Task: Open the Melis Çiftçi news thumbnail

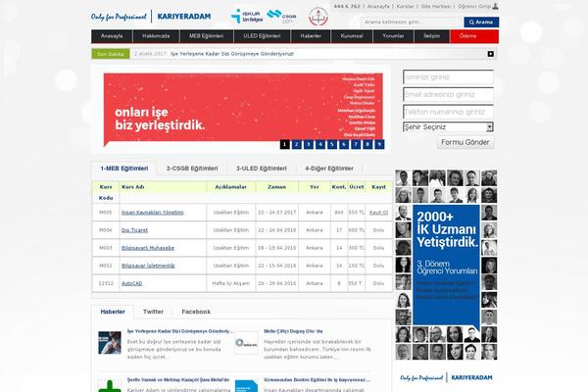Action: coord(246,342)
